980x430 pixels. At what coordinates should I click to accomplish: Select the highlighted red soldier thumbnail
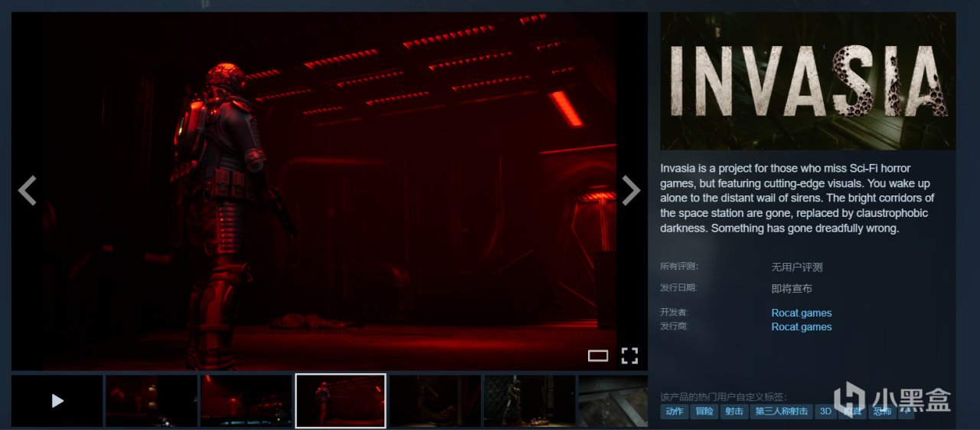[341, 400]
